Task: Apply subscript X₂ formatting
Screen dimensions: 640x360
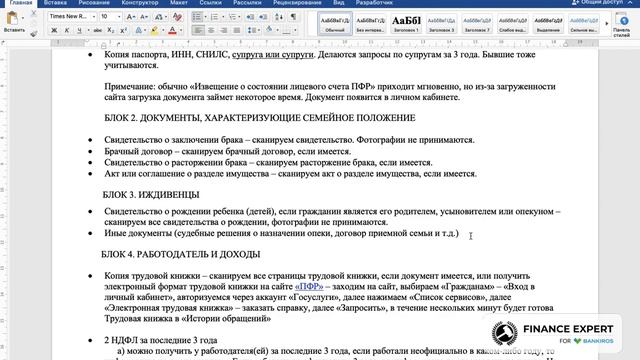Action: click(111, 30)
